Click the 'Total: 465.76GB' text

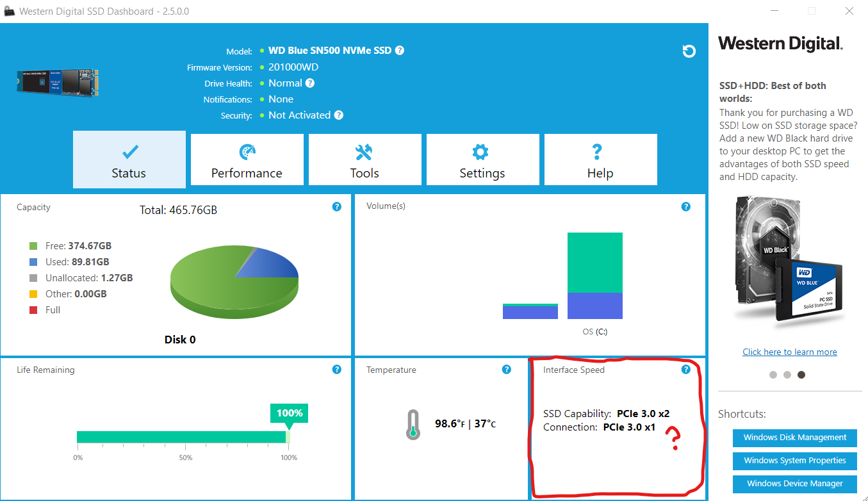pyautogui.click(x=178, y=209)
